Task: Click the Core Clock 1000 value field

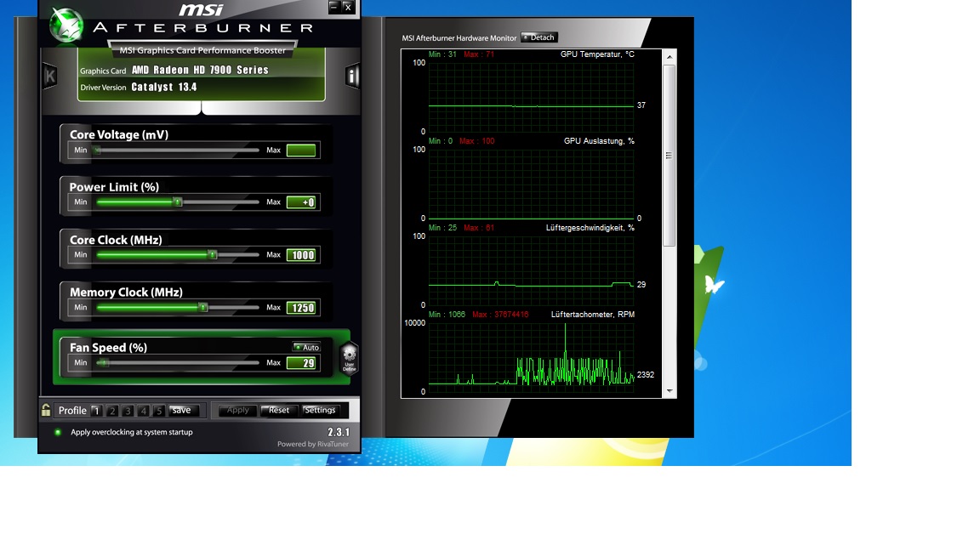Action: (301, 255)
